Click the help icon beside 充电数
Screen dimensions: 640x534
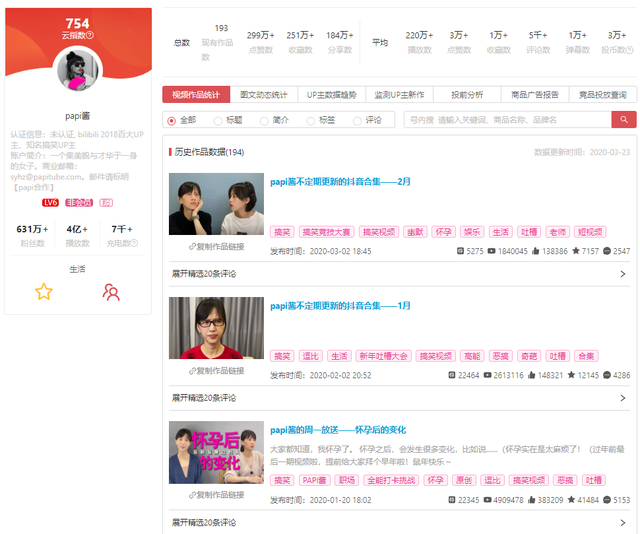tap(134, 243)
